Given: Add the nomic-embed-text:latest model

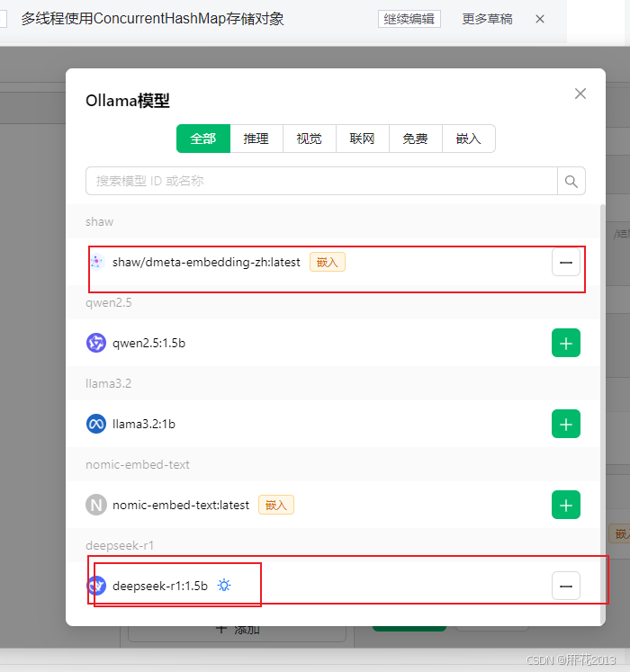Looking at the screenshot, I should point(566,505).
